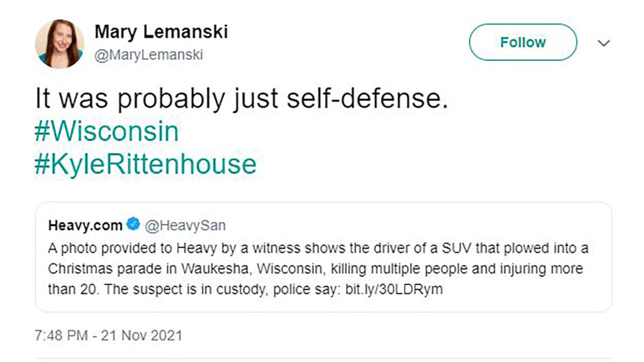Click the Heavy.com account name
This screenshot has height=362, width=644.
tap(85, 226)
